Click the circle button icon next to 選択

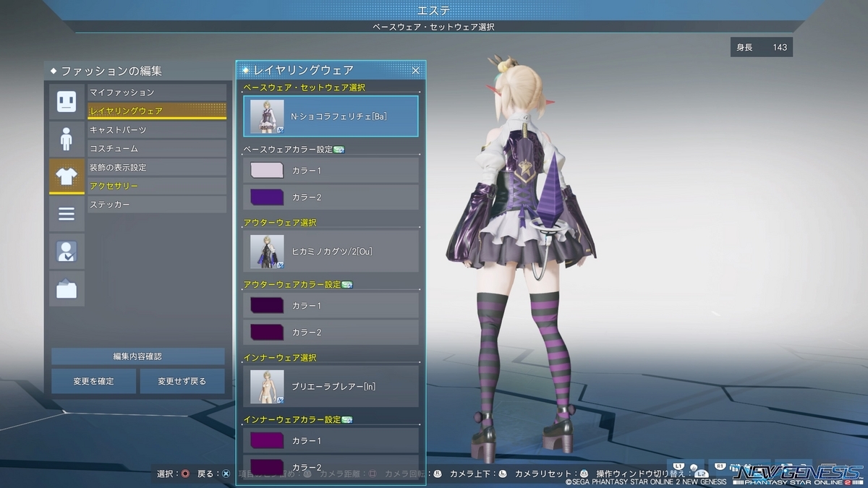pos(185,474)
